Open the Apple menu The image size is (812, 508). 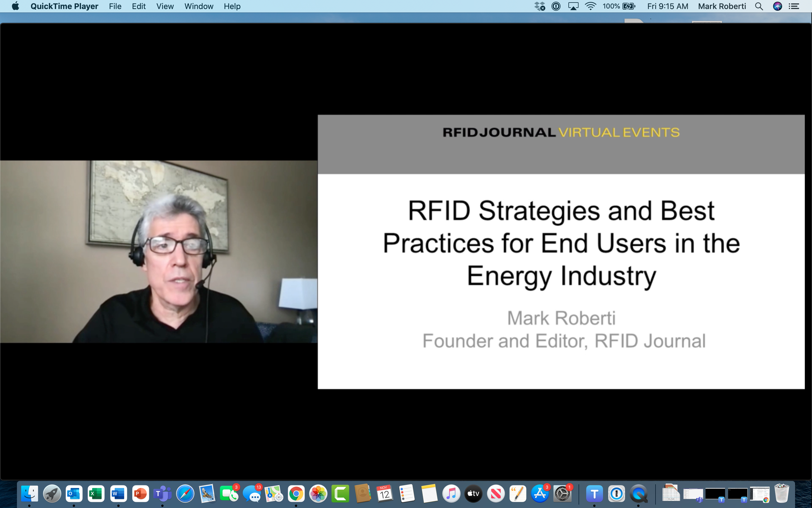click(x=16, y=6)
